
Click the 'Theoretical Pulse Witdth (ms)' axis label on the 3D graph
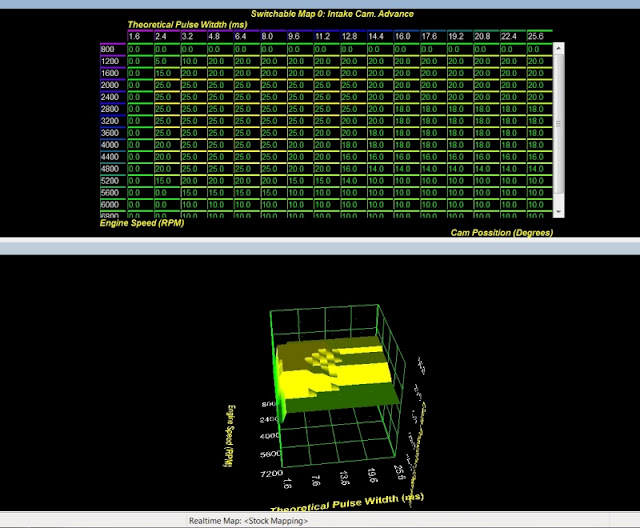(x=347, y=503)
